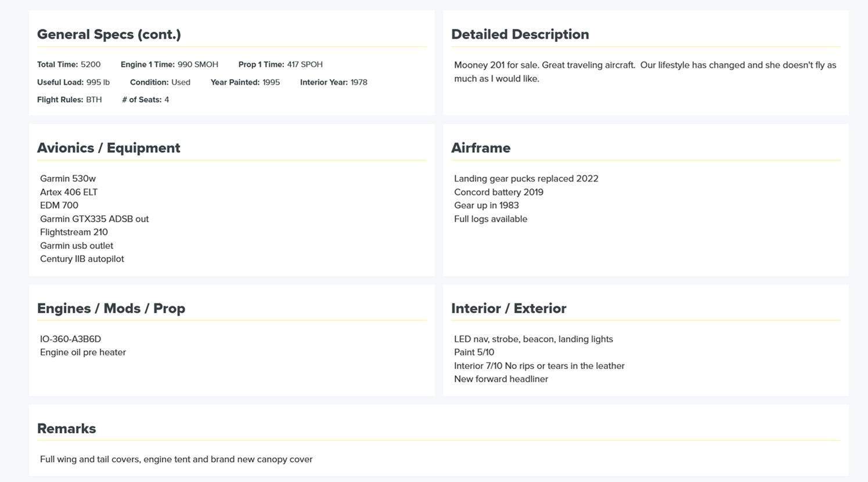Viewport: 868px width, 482px height.
Task: Select the 'Remarks' heading
Action: pyautogui.click(x=66, y=429)
